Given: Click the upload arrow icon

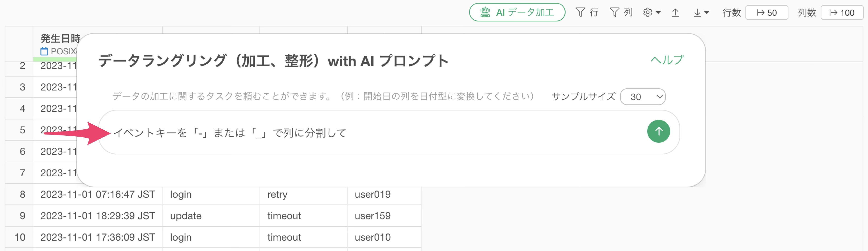Looking at the screenshot, I should 675,12.
